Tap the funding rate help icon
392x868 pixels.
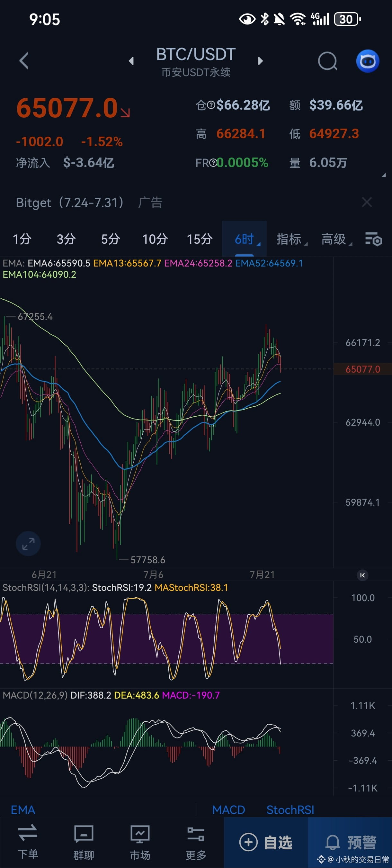pos(213,163)
